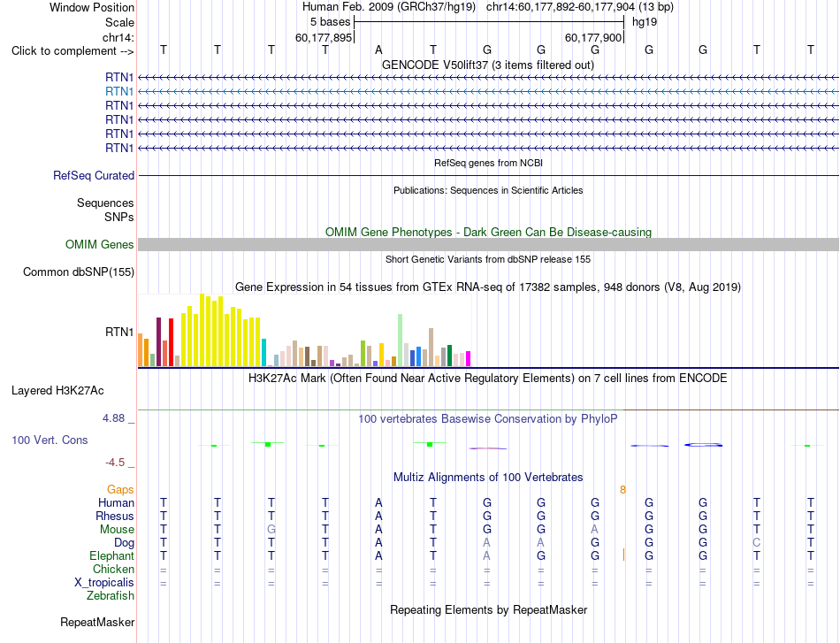The image size is (840, 643).
Task: Click the GENCODE V50lift37 track title
Action: [488, 65]
